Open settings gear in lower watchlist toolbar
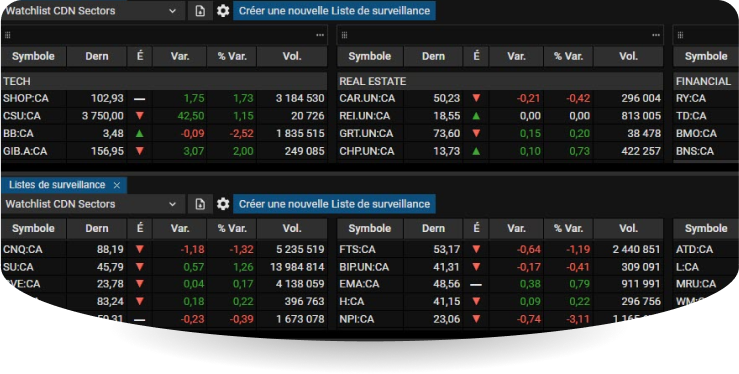Screen dimensions: 739x374 coord(222,204)
